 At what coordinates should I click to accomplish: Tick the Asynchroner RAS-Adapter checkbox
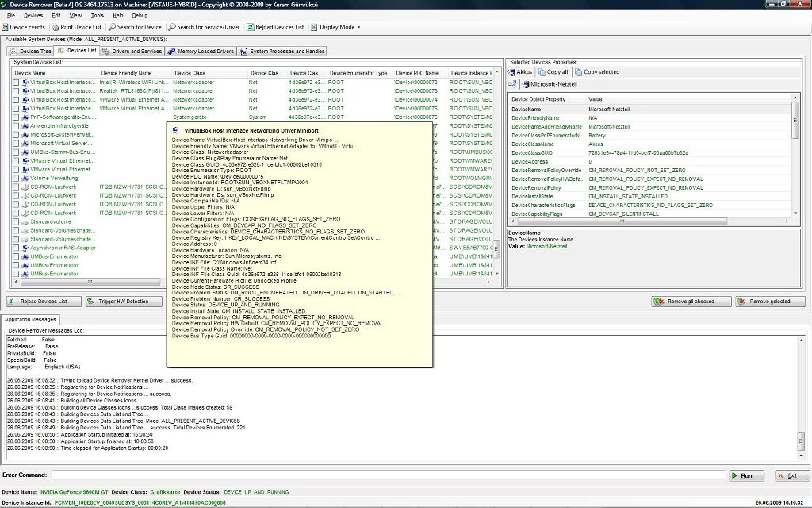click(16, 248)
